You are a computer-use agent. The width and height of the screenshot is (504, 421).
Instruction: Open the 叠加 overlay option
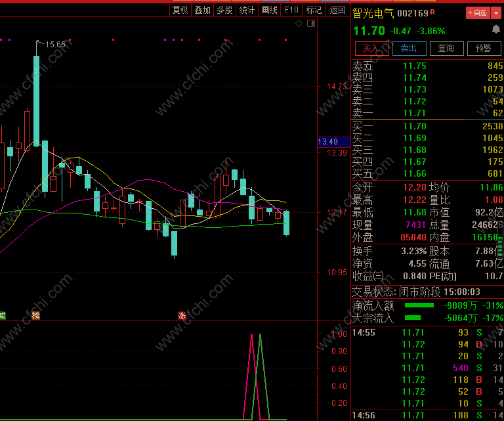[203, 11]
